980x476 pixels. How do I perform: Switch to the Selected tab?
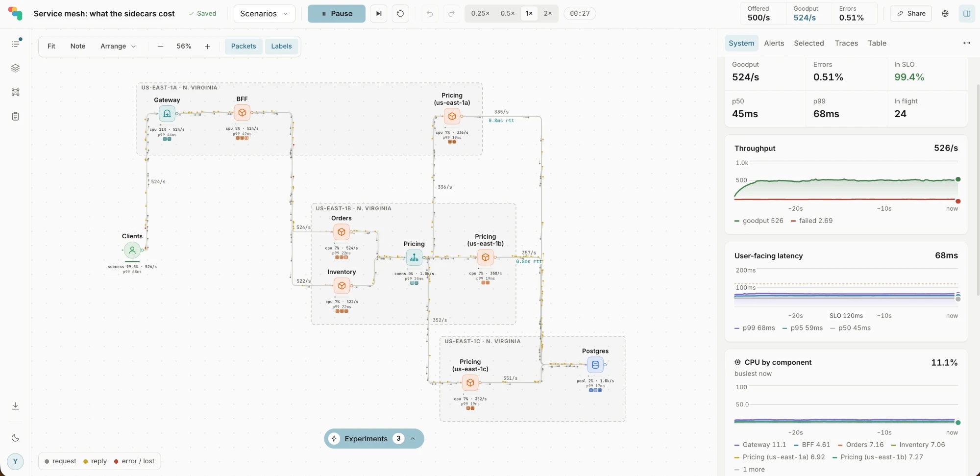(x=809, y=43)
